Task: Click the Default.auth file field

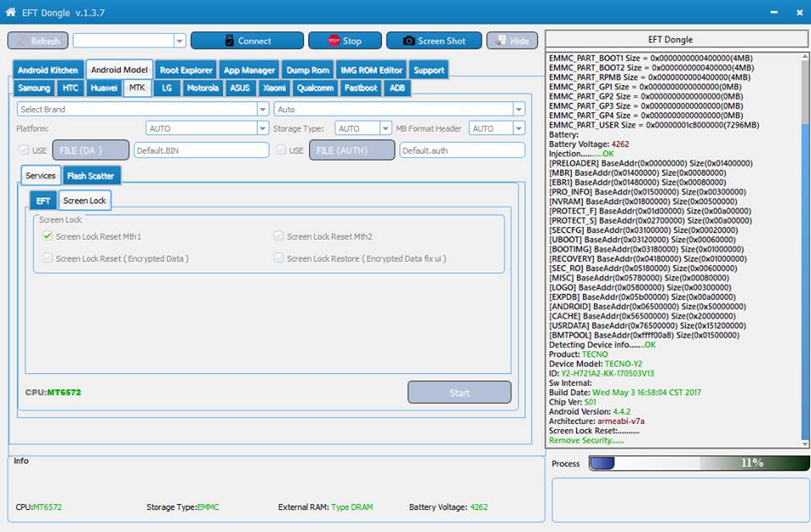Action: tap(462, 150)
